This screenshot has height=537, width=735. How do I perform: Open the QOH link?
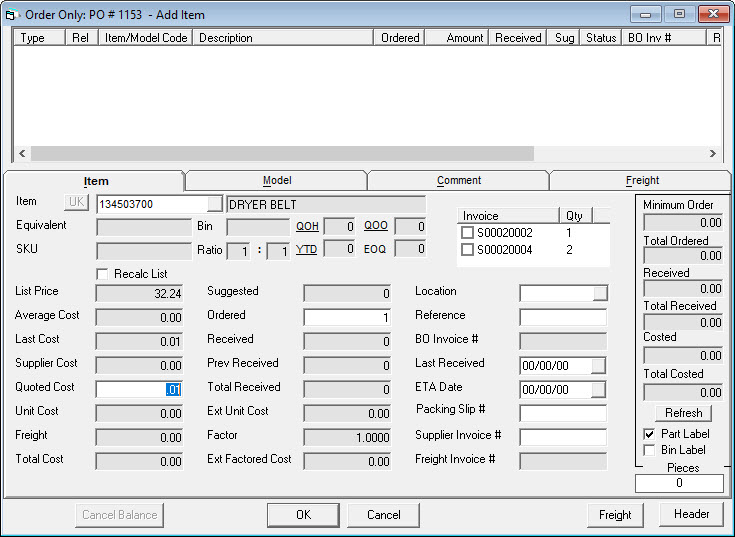point(307,226)
